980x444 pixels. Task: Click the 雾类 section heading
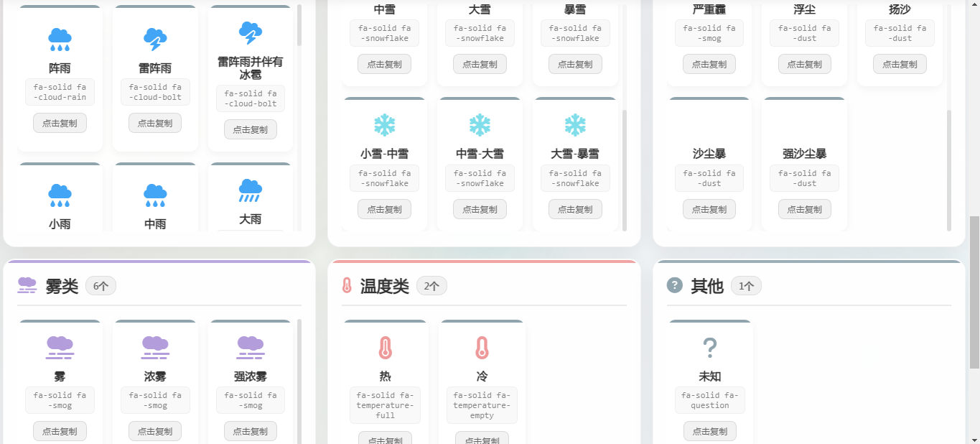coord(62,286)
